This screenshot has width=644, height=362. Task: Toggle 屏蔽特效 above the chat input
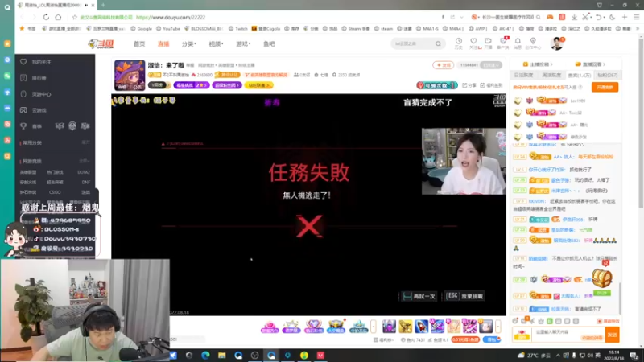click(609, 321)
